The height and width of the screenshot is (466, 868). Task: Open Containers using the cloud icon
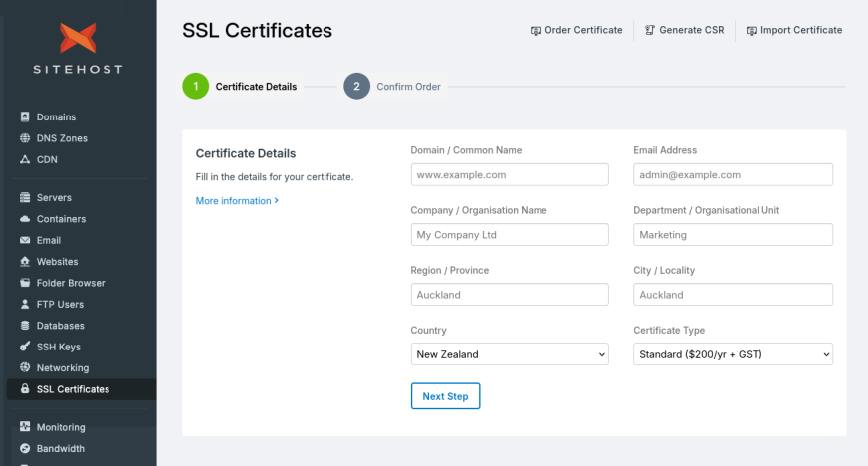click(25, 219)
